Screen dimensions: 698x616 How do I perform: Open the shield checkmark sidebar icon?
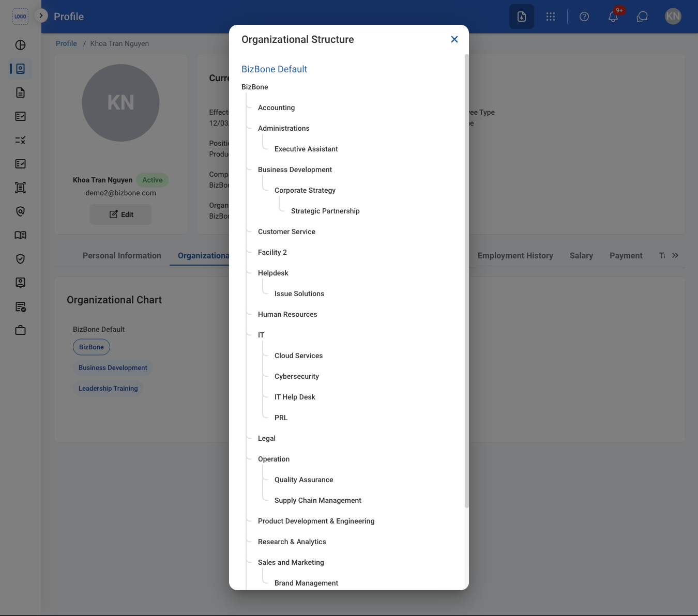tap(21, 259)
